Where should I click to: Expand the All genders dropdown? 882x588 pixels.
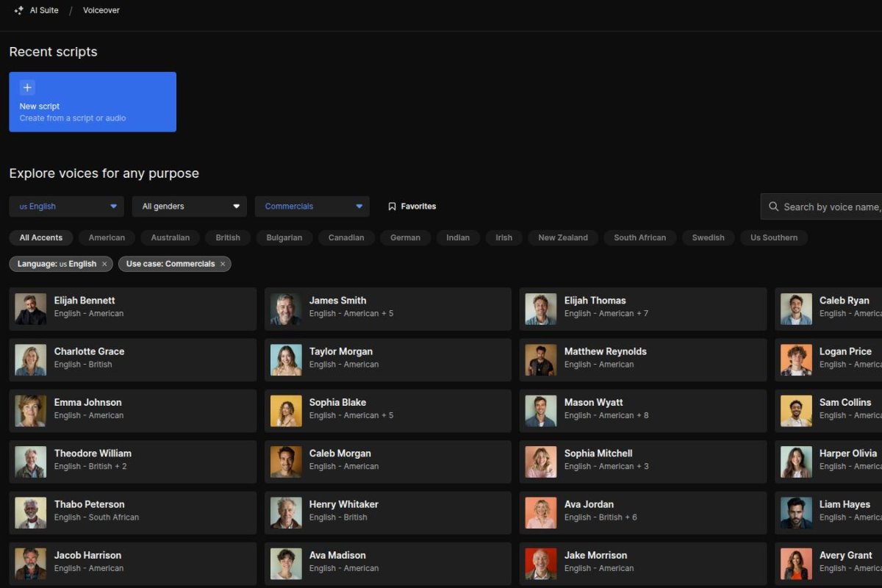(190, 207)
